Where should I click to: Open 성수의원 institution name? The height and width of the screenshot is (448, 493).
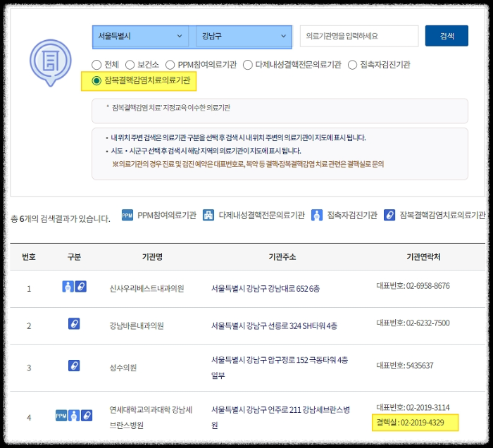(123, 368)
